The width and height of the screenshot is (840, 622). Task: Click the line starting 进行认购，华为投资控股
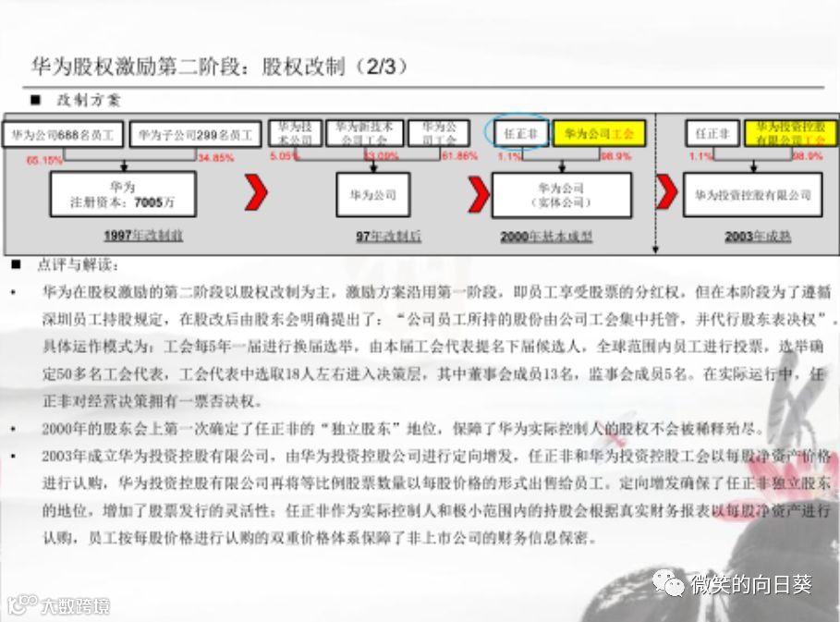click(x=436, y=483)
